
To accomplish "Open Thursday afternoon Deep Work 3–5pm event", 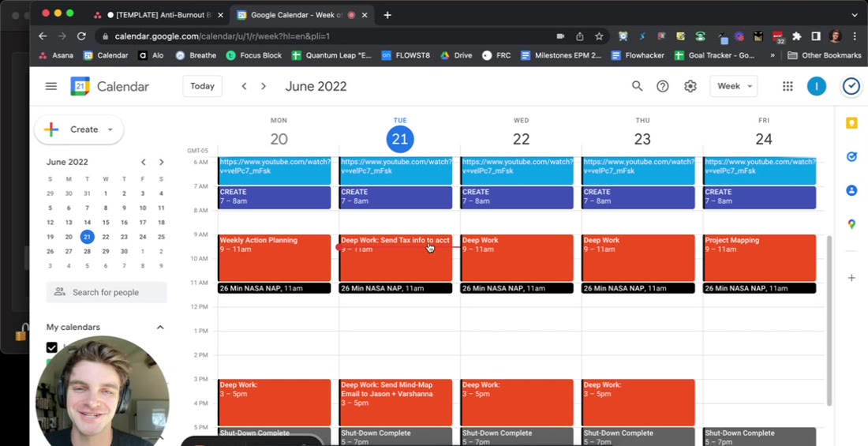I will 638,403.
